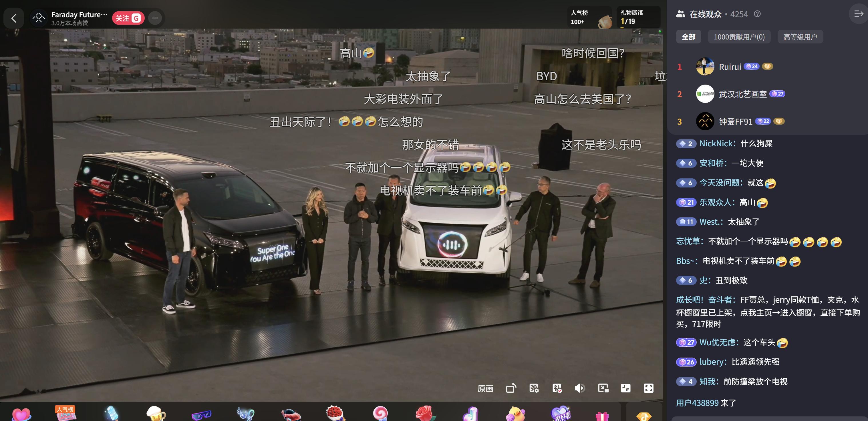Send the bubble wand gift
This screenshot has width=868, height=421.
246,414
